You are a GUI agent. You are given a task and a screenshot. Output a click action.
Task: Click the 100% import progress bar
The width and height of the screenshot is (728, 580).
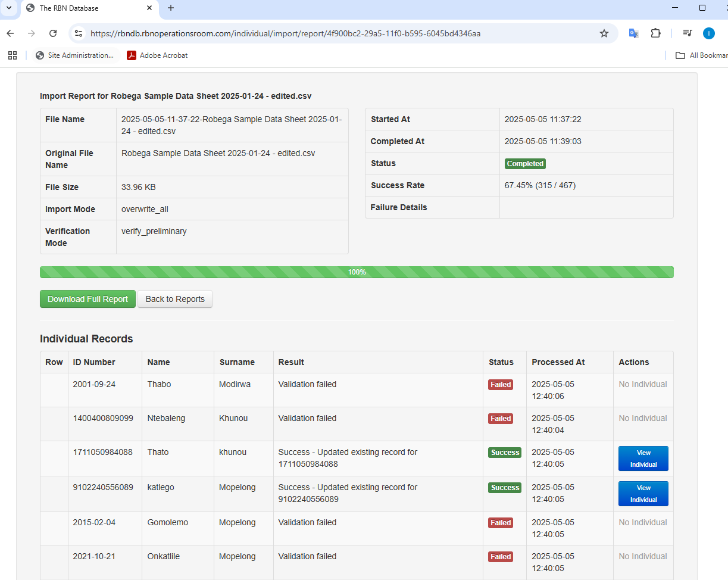tap(357, 272)
